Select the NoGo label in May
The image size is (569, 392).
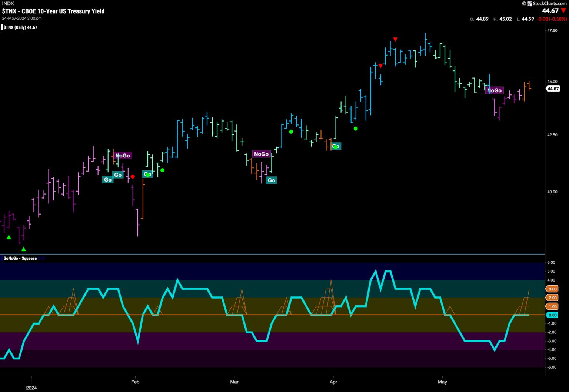494,90
